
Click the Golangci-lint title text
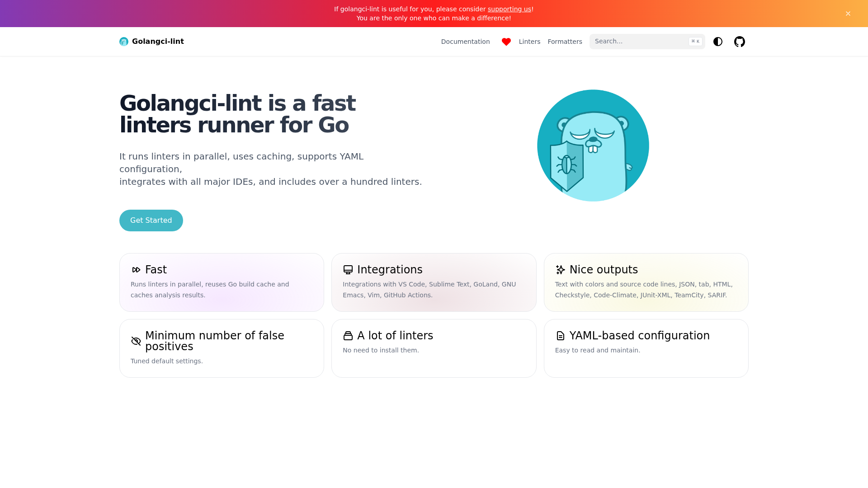click(158, 41)
